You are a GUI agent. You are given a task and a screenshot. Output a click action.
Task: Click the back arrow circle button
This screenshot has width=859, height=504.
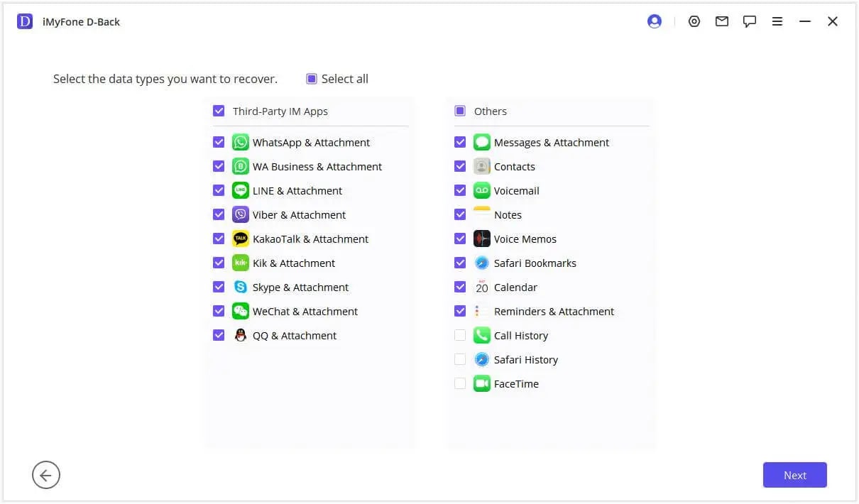(x=46, y=475)
